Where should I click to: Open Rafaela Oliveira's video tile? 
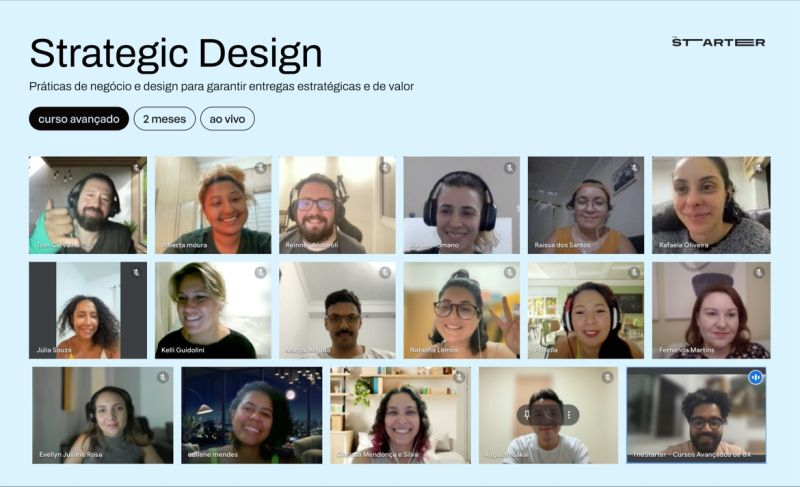click(x=711, y=205)
